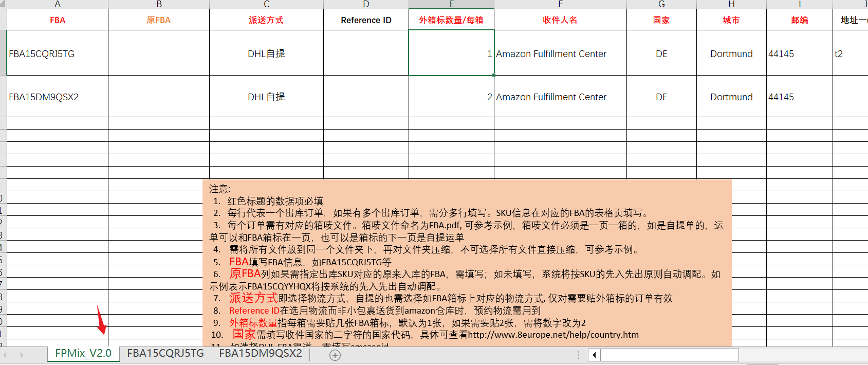Screen dimensions: 868x365
Task: Select the "国家" header cell
Action: pyautogui.click(x=661, y=20)
